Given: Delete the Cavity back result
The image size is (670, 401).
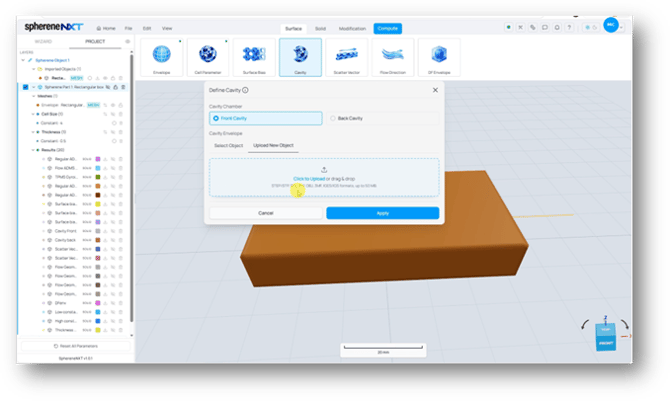Looking at the screenshot, I should coord(121,240).
